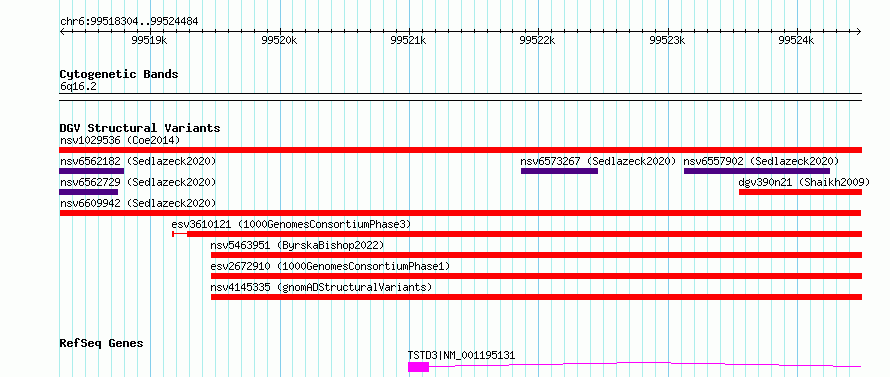Click the 99519k ruler tick label
This screenshot has width=890, height=377.
(150, 40)
